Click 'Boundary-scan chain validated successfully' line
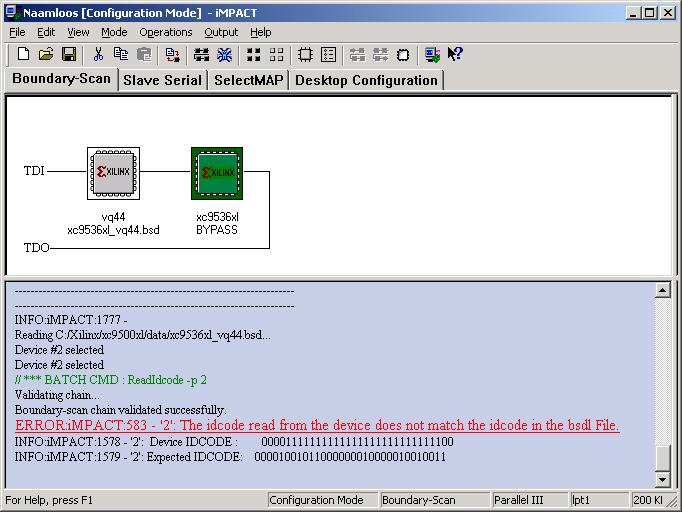The height and width of the screenshot is (512, 682). point(120,410)
